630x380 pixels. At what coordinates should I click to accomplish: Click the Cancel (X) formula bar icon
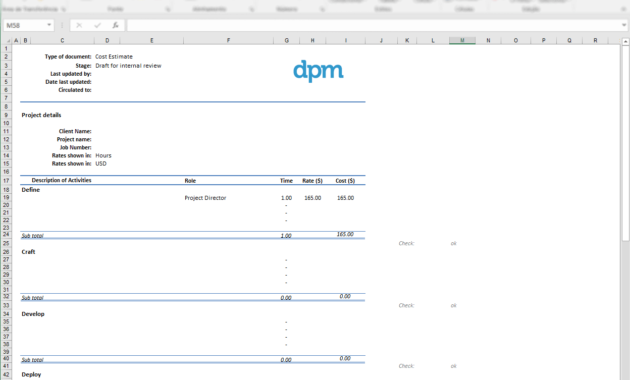(x=79, y=25)
